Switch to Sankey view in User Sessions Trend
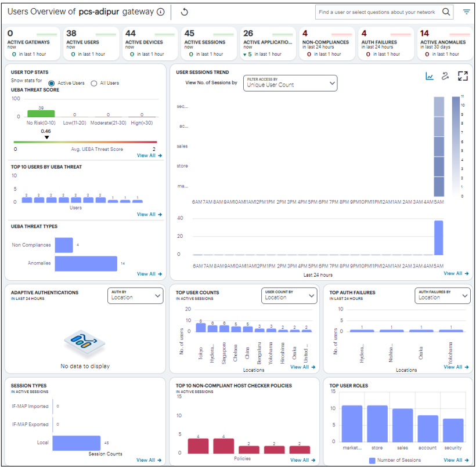476x467 pixels. 445,75
